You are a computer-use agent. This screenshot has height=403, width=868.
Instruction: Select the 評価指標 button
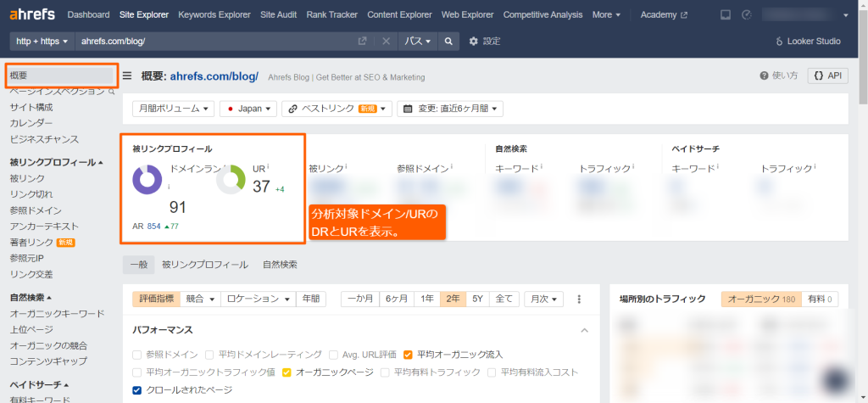pyautogui.click(x=157, y=299)
